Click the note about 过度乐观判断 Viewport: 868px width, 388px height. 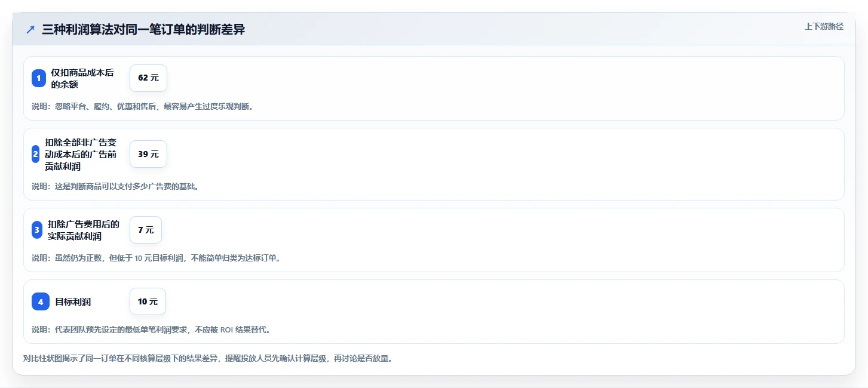(x=142, y=106)
